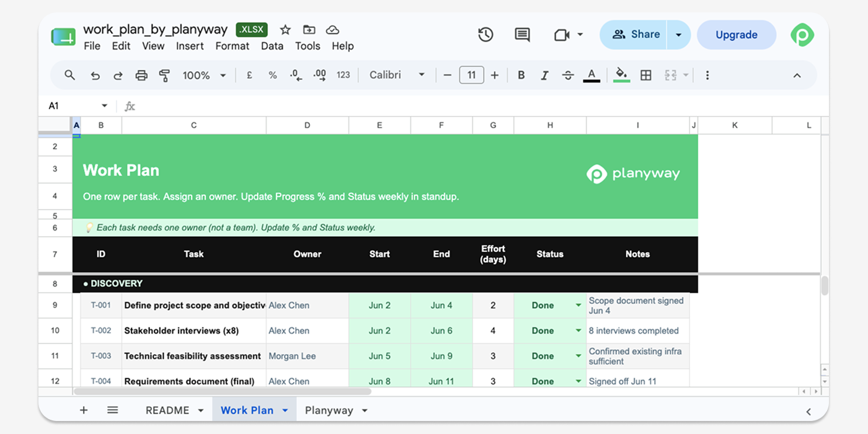Open the zoom 100% dropdown

tap(205, 75)
